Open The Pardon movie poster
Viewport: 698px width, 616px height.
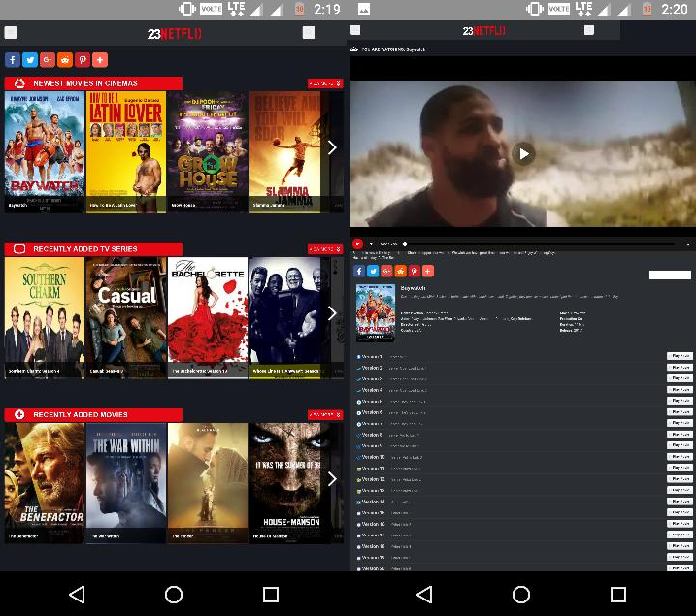coord(208,483)
